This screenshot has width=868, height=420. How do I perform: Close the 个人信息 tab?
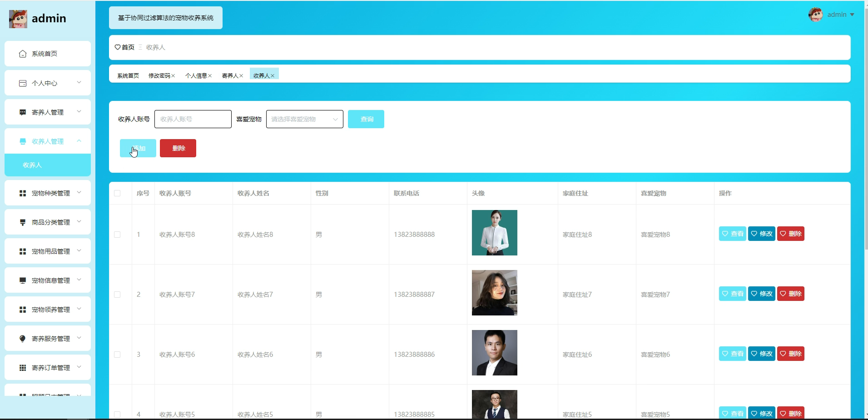pos(210,76)
